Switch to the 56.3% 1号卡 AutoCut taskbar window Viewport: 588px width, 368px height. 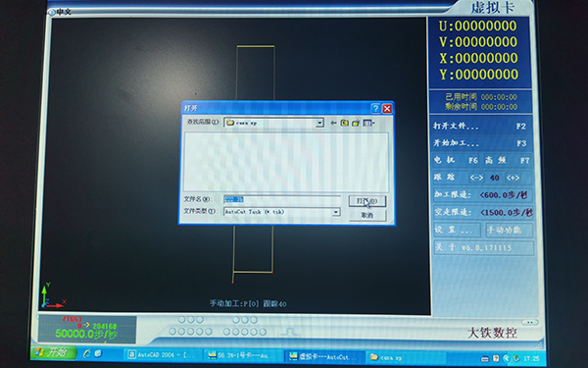(242, 355)
